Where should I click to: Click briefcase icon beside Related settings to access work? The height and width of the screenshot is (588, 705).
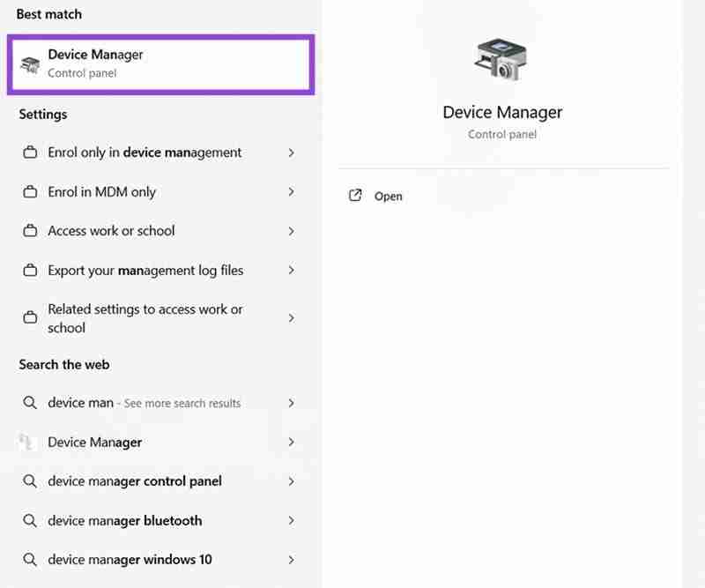point(30,317)
